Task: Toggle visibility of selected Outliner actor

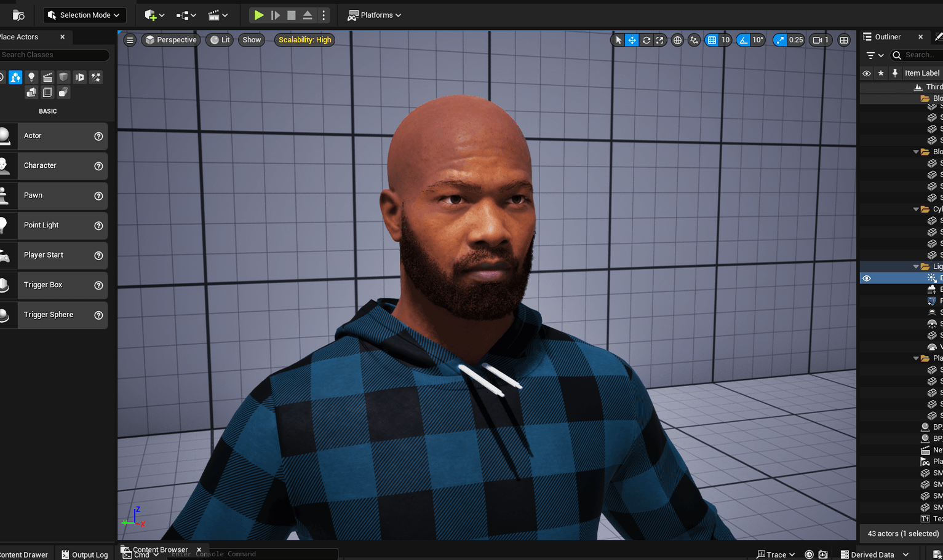Action: [867, 278]
